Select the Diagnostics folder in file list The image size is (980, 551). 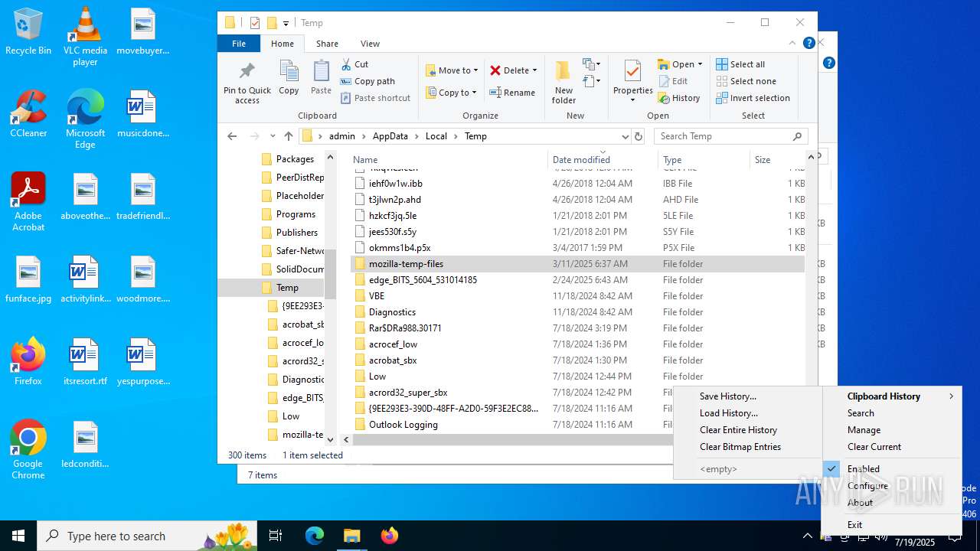[x=578, y=312]
